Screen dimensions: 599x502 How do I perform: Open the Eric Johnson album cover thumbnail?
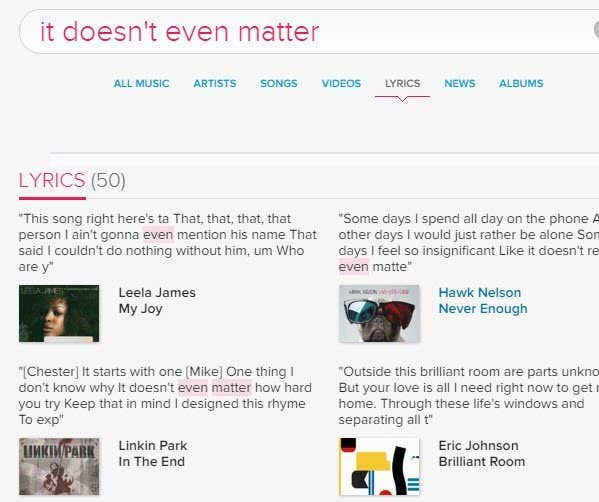click(x=379, y=466)
